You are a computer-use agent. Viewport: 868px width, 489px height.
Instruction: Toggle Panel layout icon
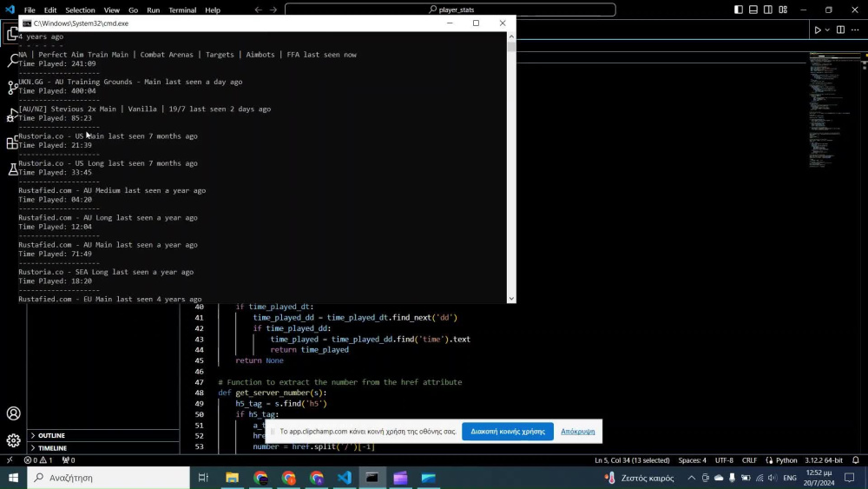[x=753, y=10]
